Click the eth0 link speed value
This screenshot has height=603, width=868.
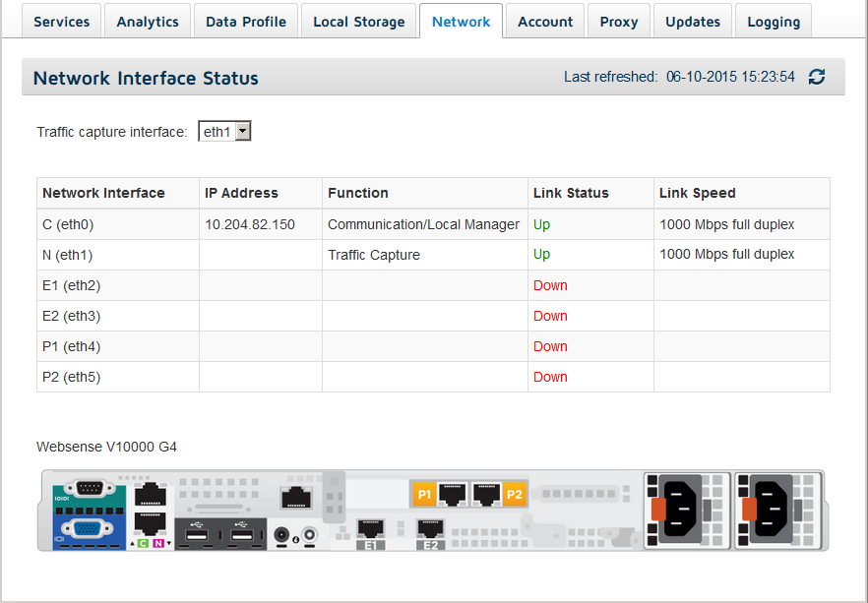tap(727, 224)
